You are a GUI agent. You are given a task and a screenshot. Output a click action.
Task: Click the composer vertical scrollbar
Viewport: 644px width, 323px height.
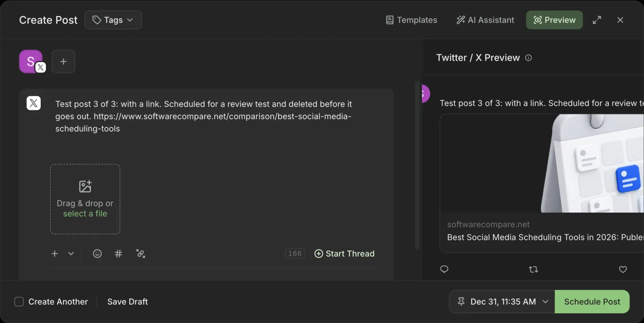417,165
